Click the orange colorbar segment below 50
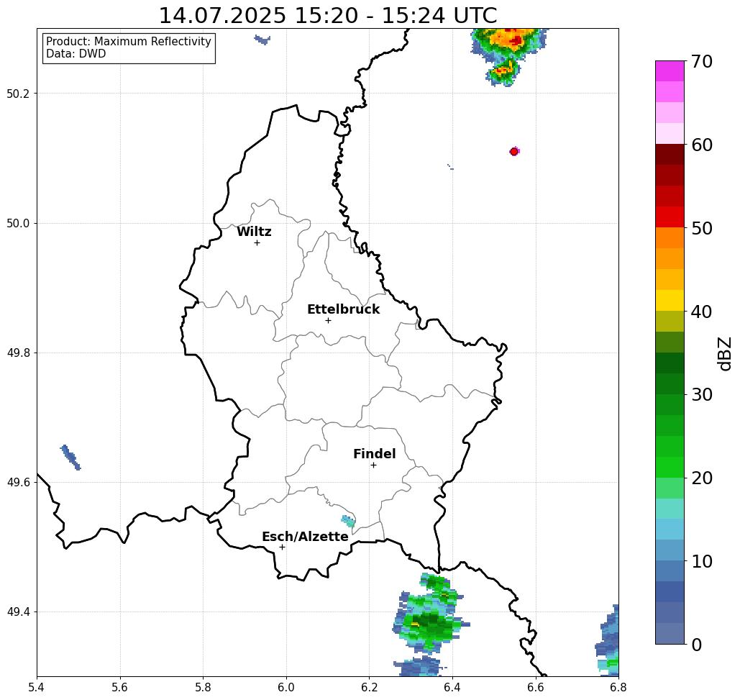The image size is (740, 700). pos(670,238)
